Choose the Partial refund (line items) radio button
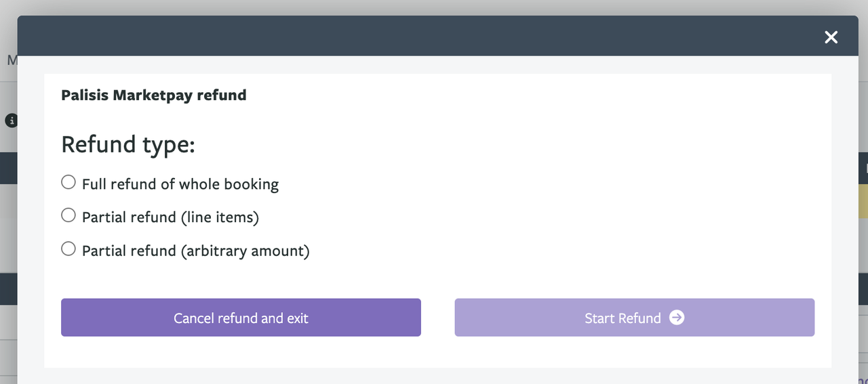This screenshot has height=384, width=868. click(68, 215)
